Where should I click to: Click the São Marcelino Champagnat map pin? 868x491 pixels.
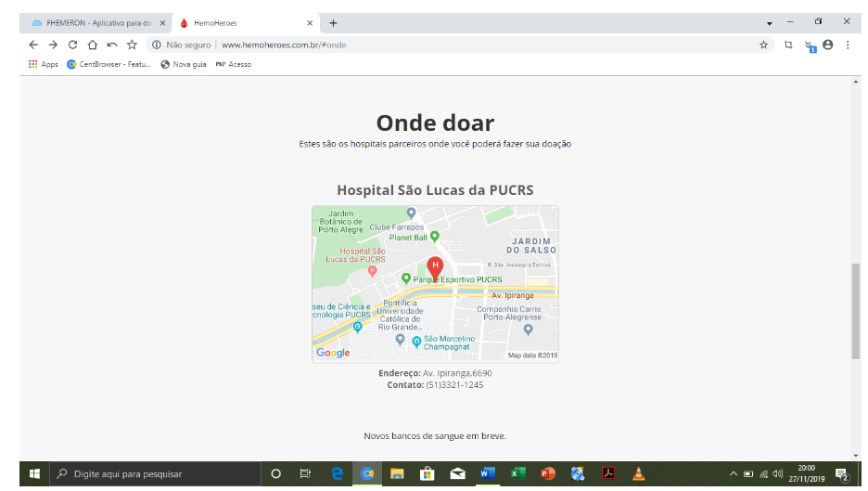(x=416, y=343)
